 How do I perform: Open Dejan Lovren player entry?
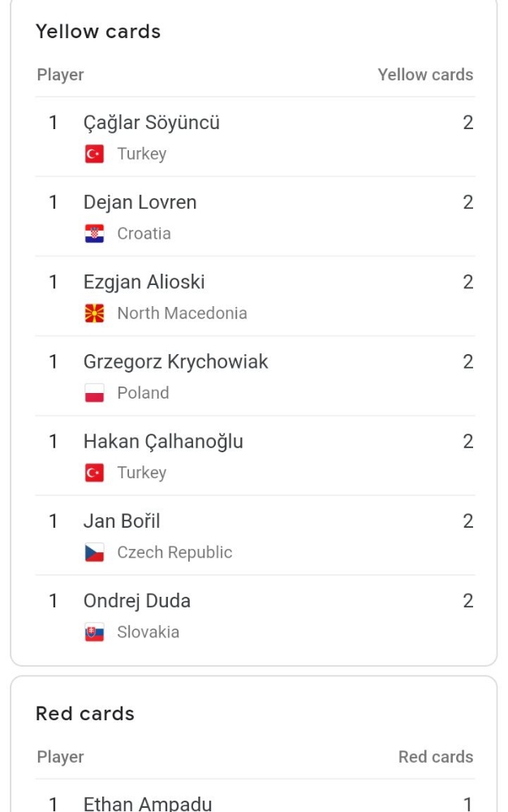coord(140,203)
